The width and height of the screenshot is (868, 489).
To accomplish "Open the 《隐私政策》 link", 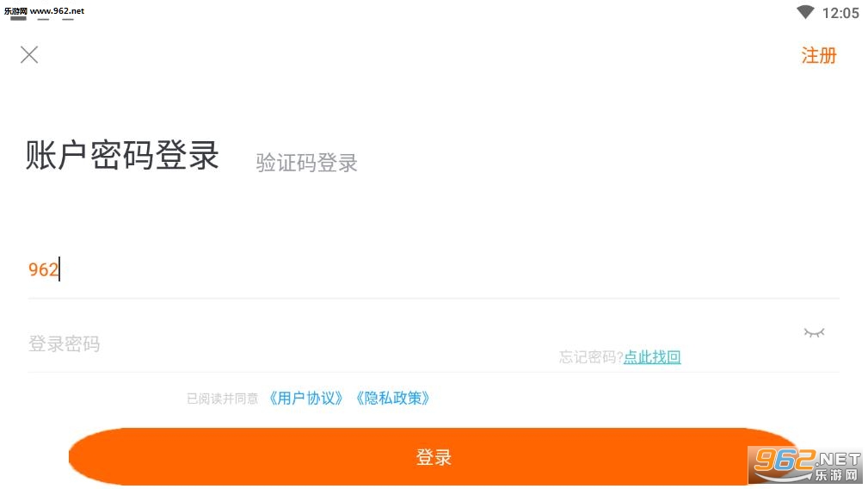I will (392, 399).
